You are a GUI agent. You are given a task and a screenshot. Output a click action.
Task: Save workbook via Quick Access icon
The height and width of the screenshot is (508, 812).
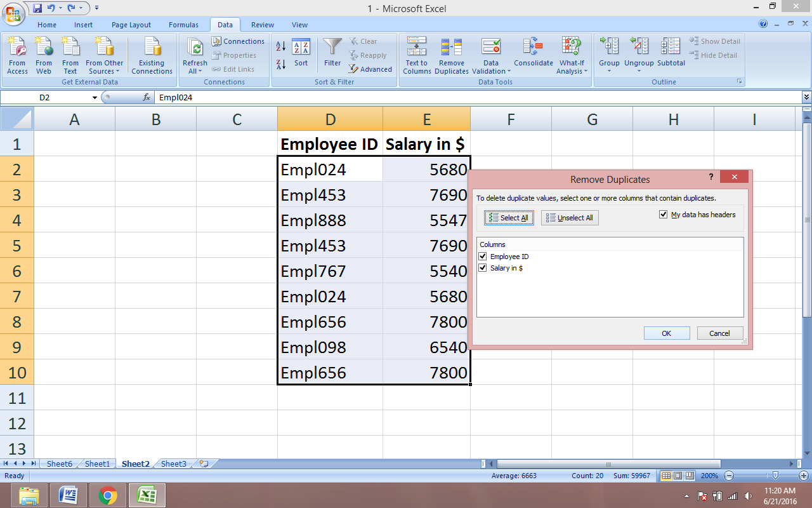pos(37,8)
